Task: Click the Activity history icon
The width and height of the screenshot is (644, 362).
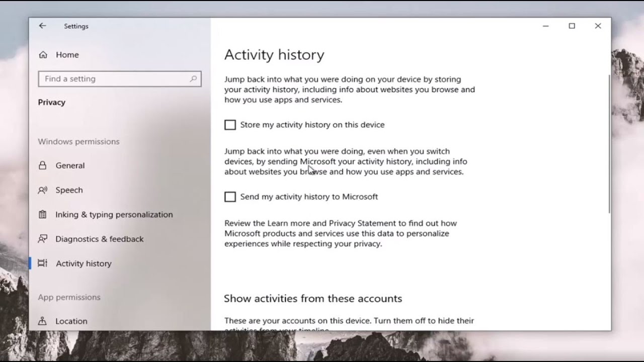Action: click(43, 263)
